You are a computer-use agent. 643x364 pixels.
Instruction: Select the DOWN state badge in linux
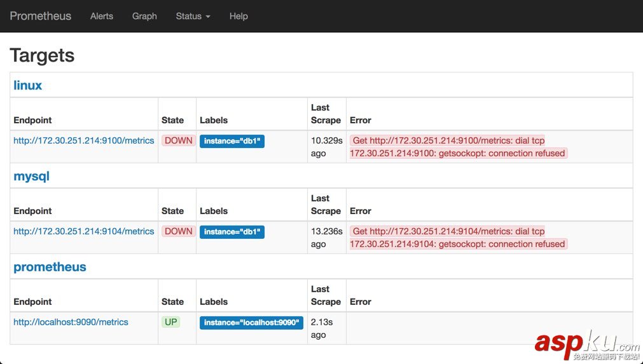pyautogui.click(x=178, y=140)
